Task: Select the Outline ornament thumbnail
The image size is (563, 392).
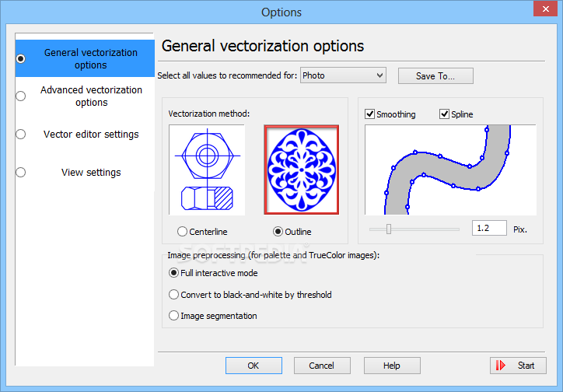Action: 301,170
